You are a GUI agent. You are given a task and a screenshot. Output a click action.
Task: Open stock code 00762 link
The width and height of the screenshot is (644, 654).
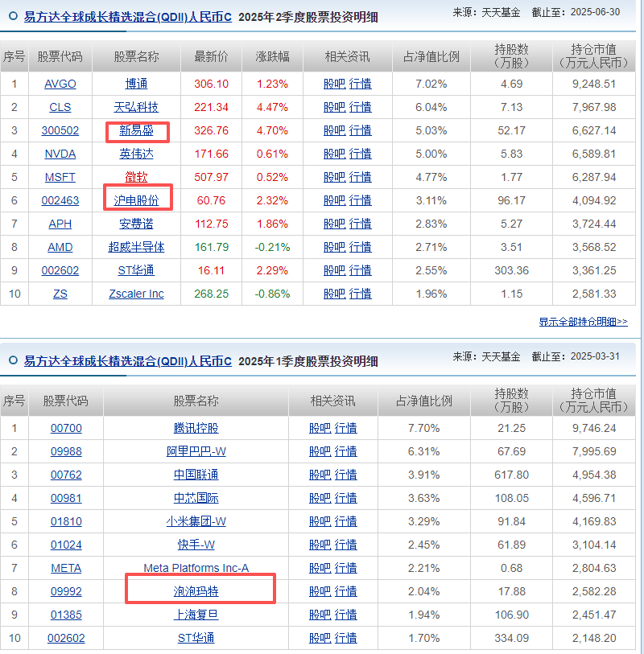pos(66,475)
